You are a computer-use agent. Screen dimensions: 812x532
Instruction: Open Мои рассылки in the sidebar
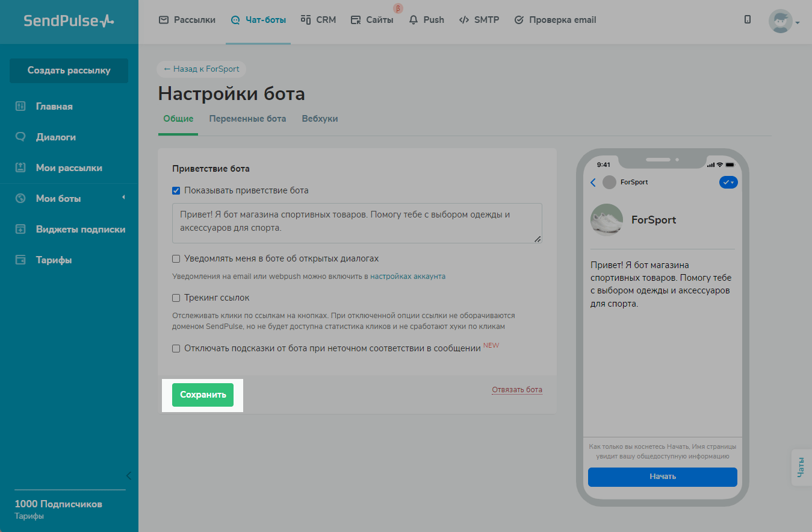69,168
